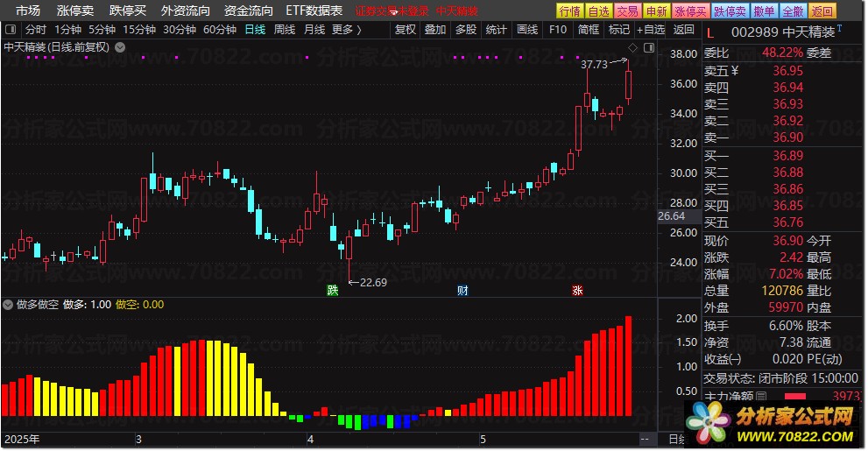Click the 委比 value 48.22%
This screenshot has height=451, width=868.
[782, 53]
